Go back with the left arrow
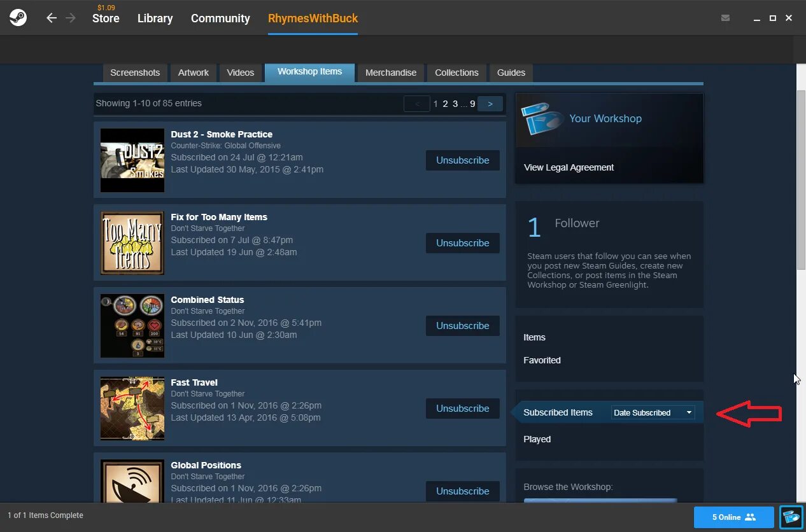This screenshot has width=806, height=532. (x=52, y=18)
